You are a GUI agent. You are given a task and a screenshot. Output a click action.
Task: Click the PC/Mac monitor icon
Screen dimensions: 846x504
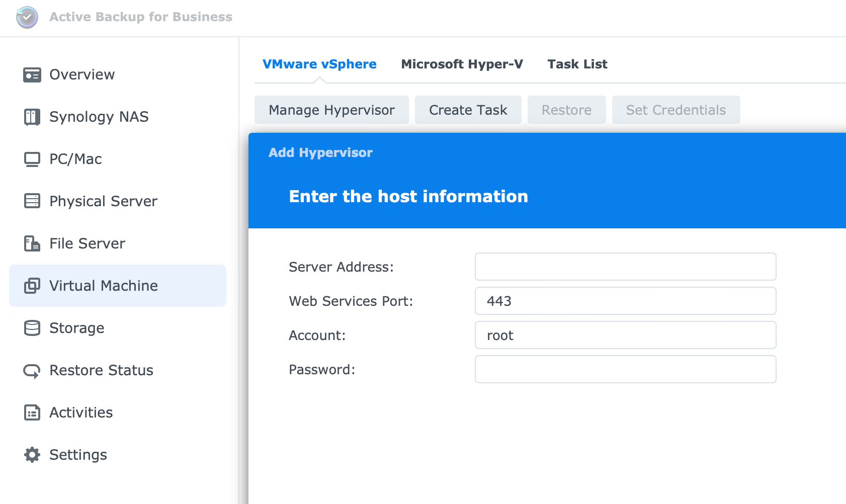32,159
